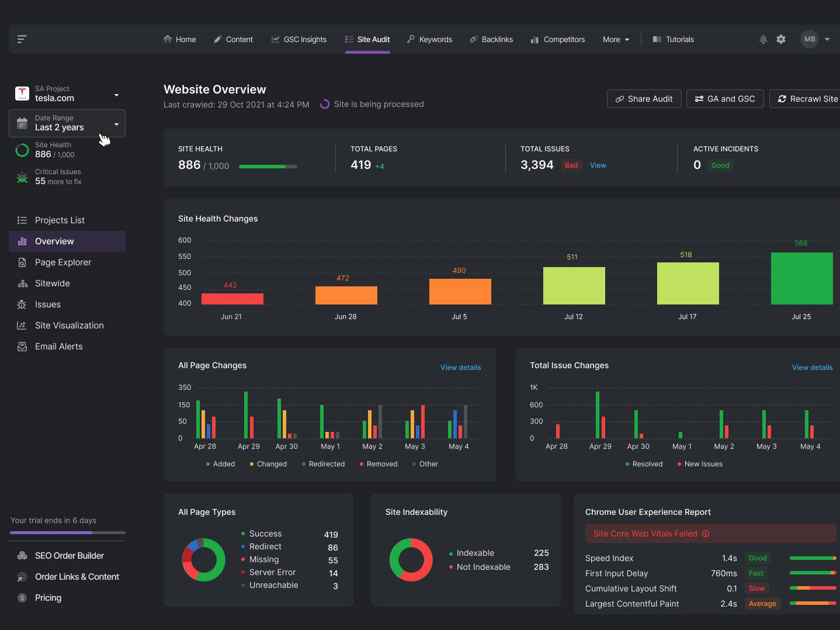Viewport: 840px width, 630px height.
Task: Click the Core Web Vitals info icon
Action: click(706, 534)
